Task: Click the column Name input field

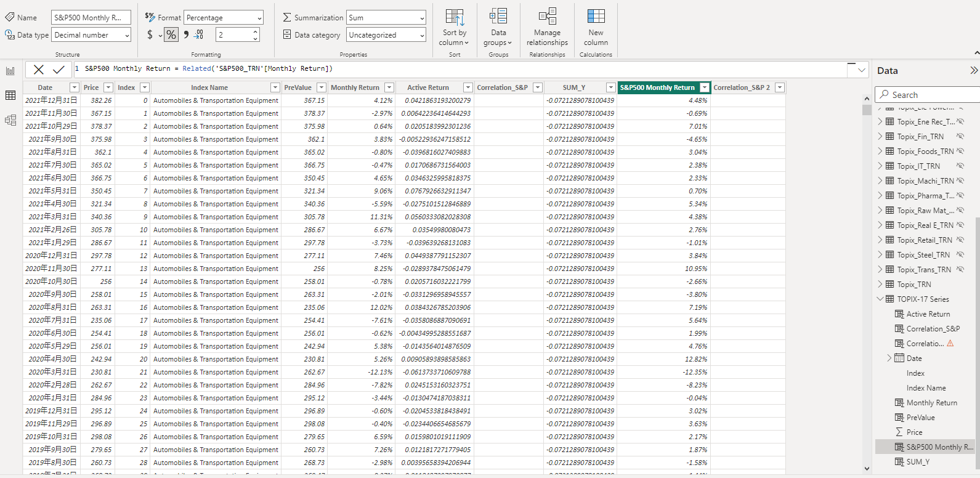Action: (91, 18)
